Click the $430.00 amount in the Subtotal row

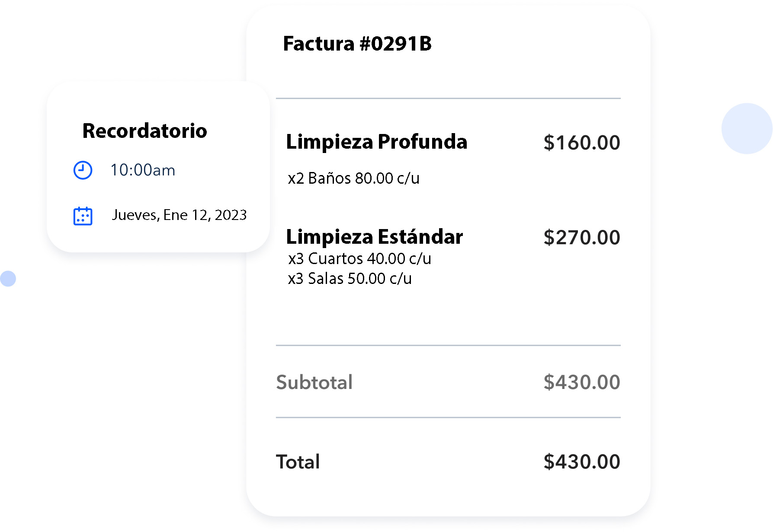coord(581,382)
